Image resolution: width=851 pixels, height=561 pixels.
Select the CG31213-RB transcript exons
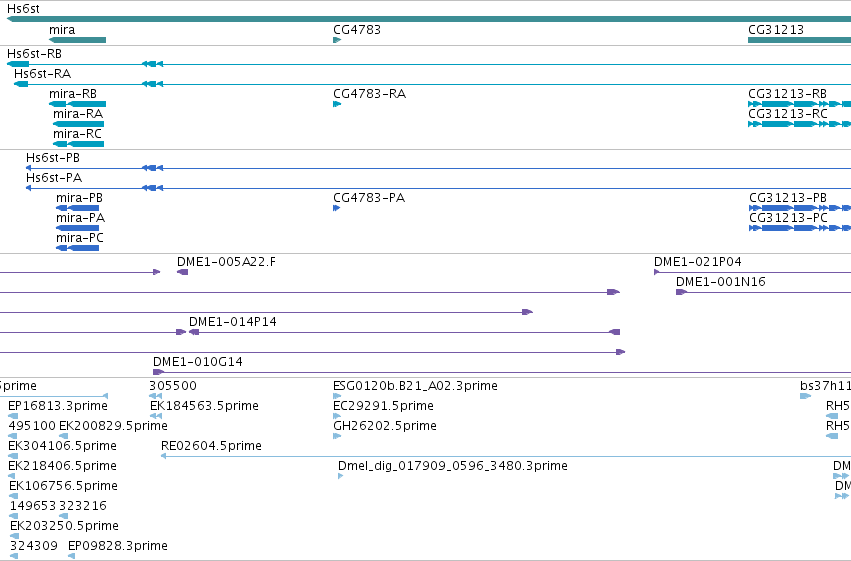799,104
